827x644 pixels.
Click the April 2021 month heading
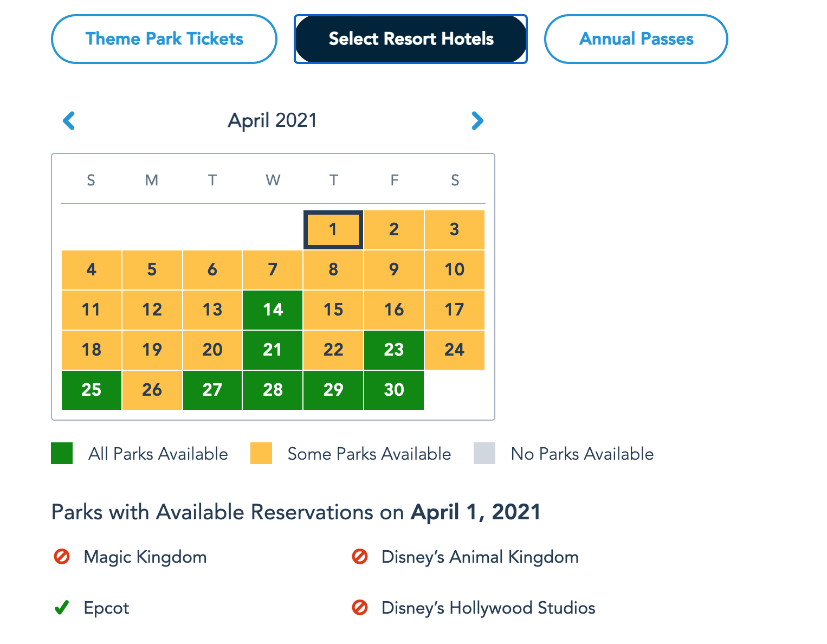[x=273, y=120]
